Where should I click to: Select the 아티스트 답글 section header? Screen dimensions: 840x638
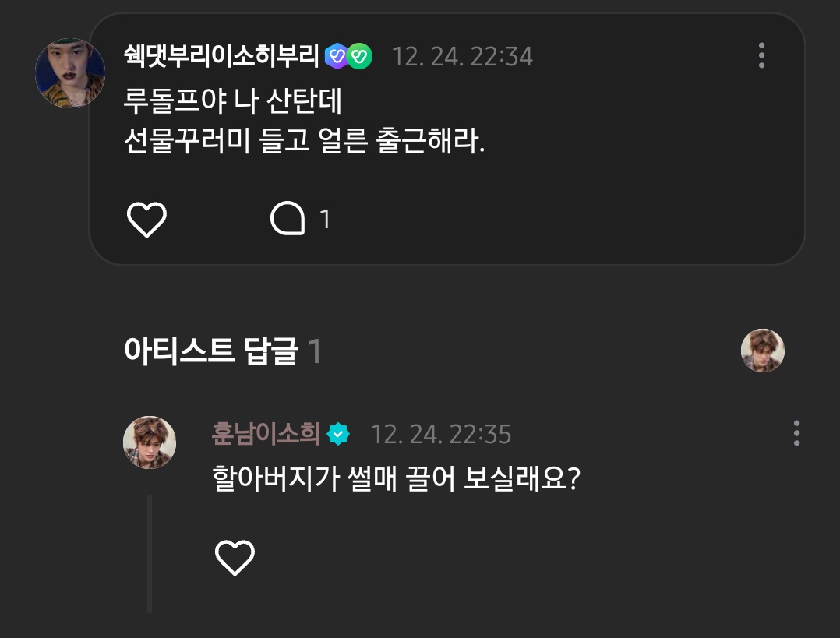(211, 351)
